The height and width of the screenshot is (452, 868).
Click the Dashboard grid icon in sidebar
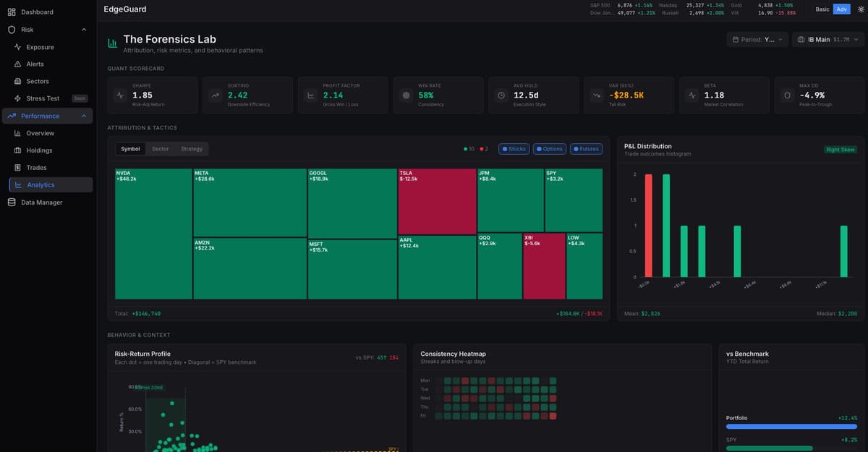tap(12, 12)
